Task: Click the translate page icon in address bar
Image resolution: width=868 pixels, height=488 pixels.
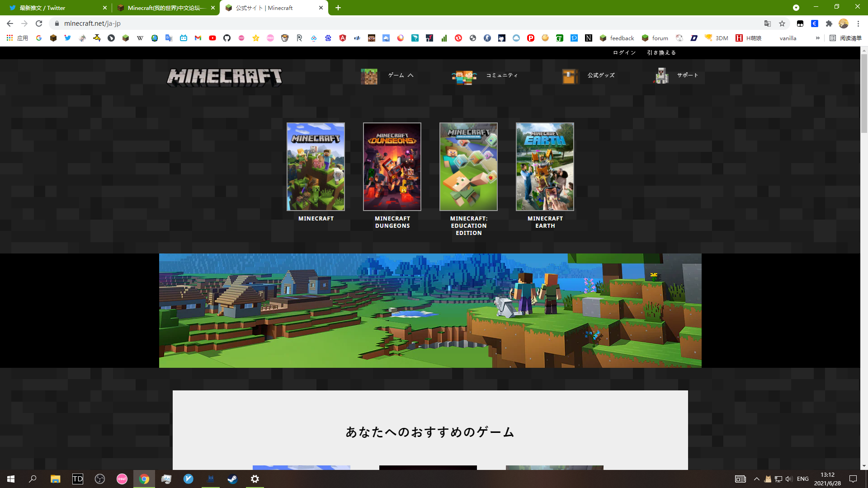Action: click(768, 23)
